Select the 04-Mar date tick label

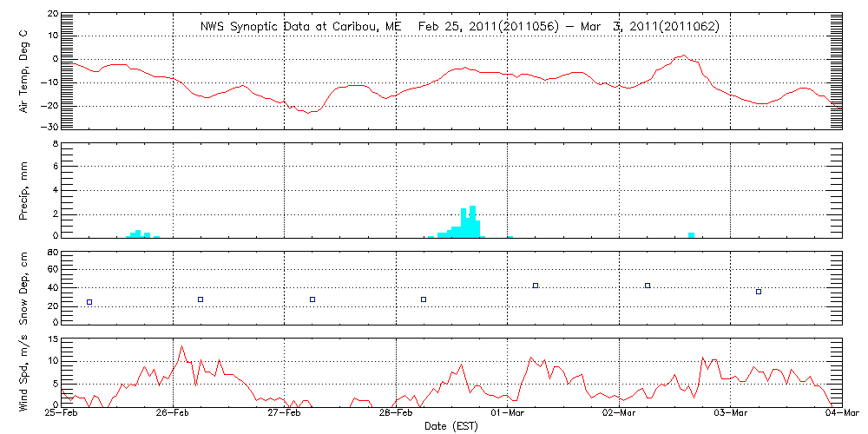click(840, 414)
